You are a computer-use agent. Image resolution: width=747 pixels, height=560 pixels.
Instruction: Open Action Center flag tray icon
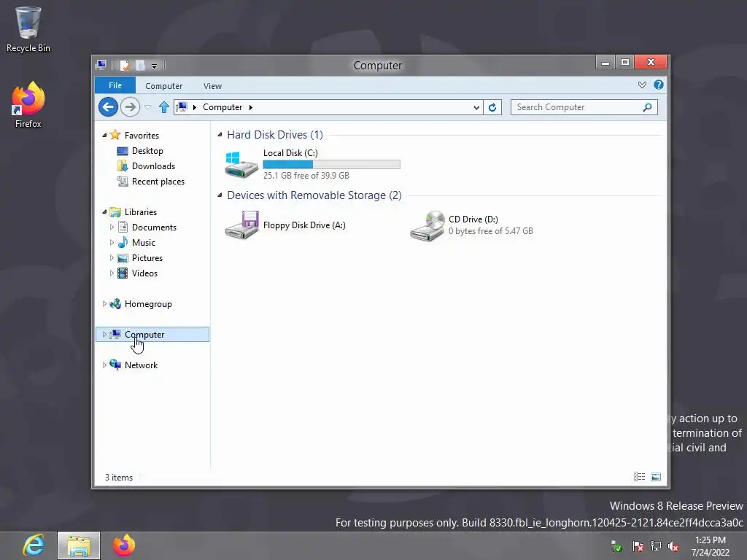click(638, 546)
